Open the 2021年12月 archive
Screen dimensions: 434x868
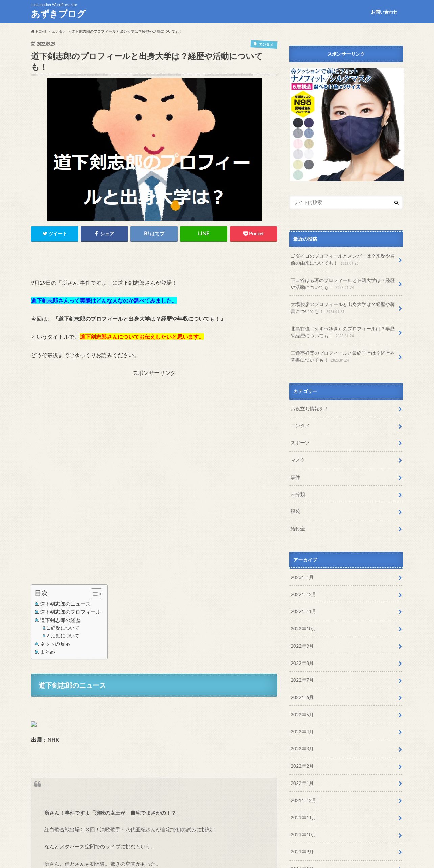tap(346, 801)
